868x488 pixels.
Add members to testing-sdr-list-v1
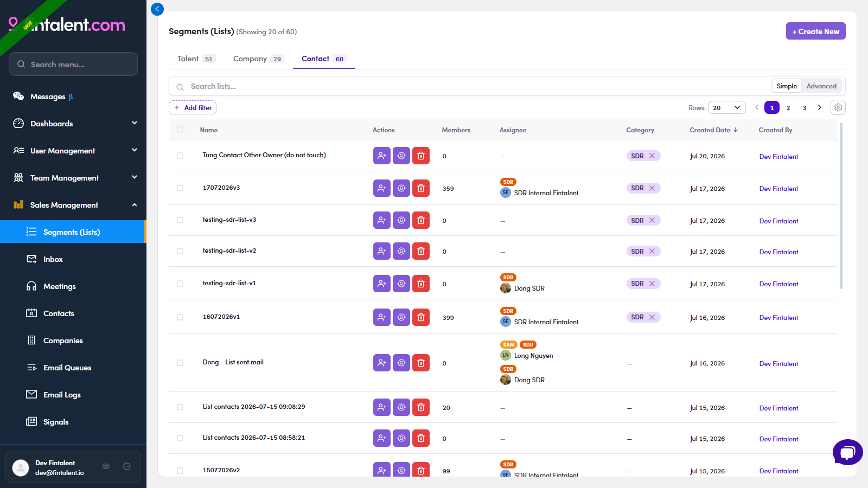(382, 284)
